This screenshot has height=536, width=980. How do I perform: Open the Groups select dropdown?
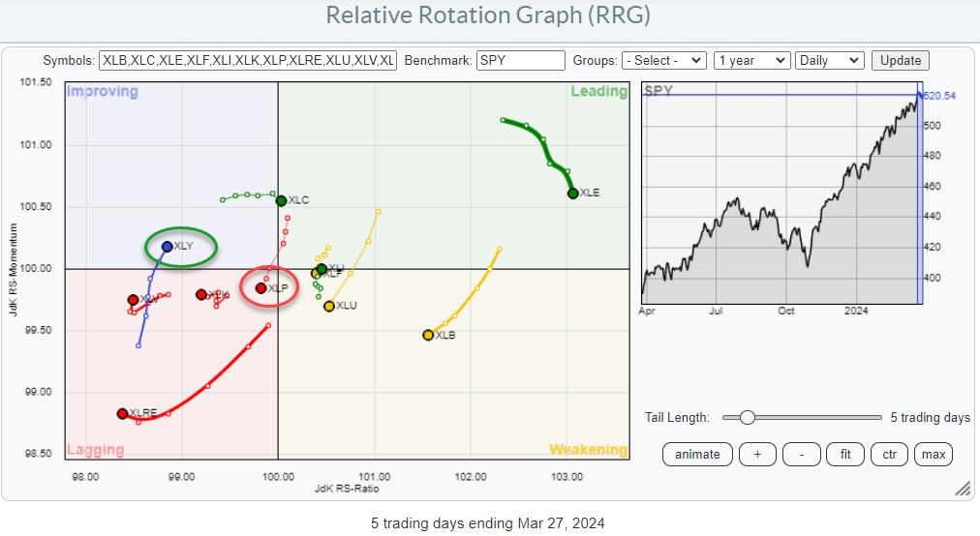pos(663,60)
